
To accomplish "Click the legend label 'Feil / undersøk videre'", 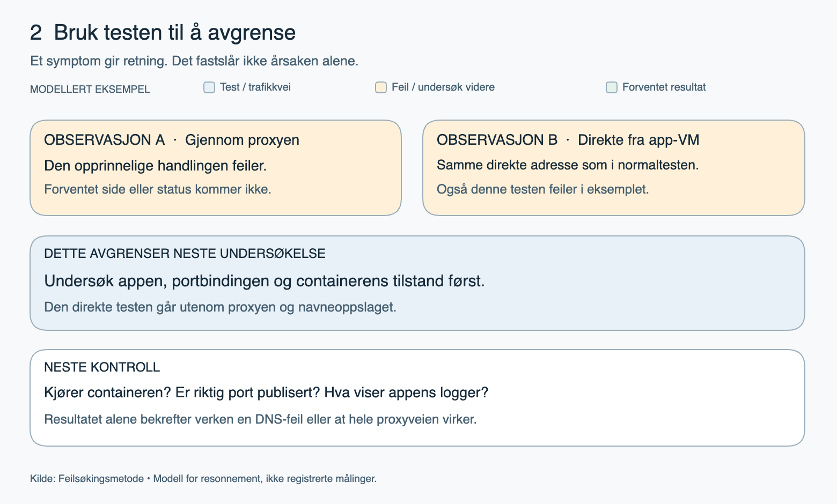I will click(x=443, y=87).
